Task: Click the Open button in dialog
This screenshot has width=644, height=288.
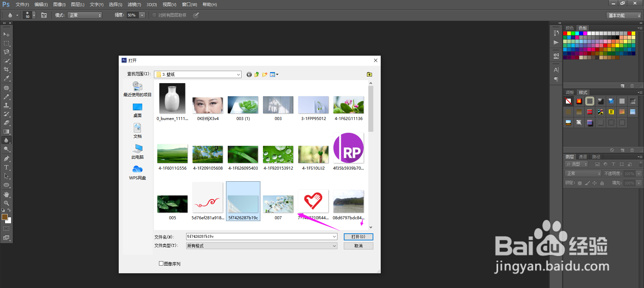Action: pyautogui.click(x=359, y=237)
